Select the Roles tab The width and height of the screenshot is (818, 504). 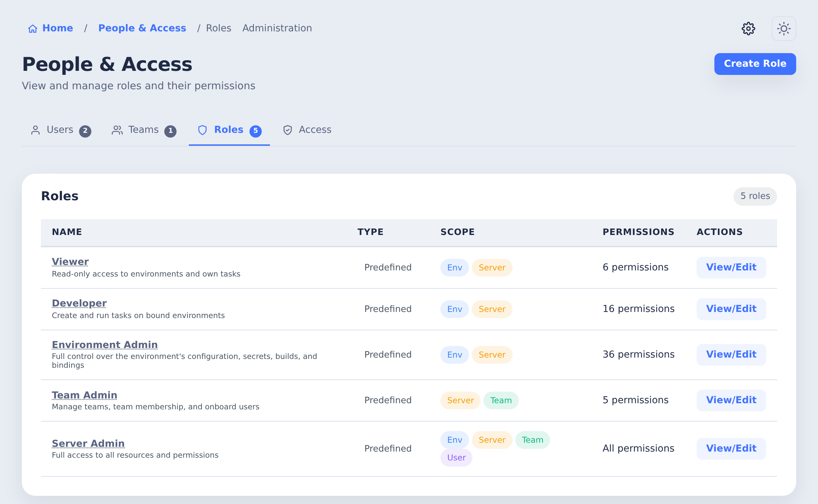[x=229, y=130]
